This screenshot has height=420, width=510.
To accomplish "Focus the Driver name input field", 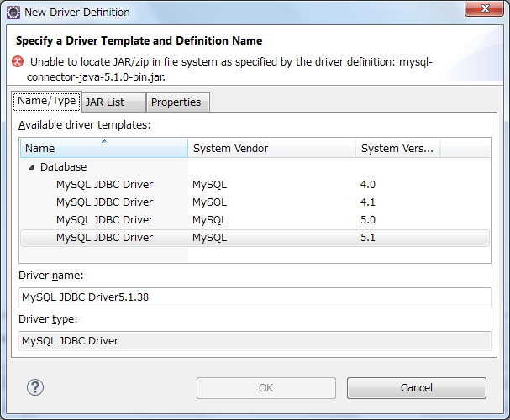I will [x=255, y=297].
